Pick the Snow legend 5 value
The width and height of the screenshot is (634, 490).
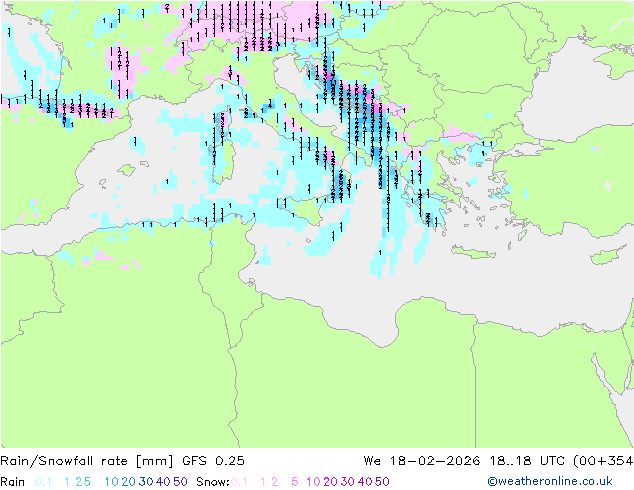(x=295, y=482)
